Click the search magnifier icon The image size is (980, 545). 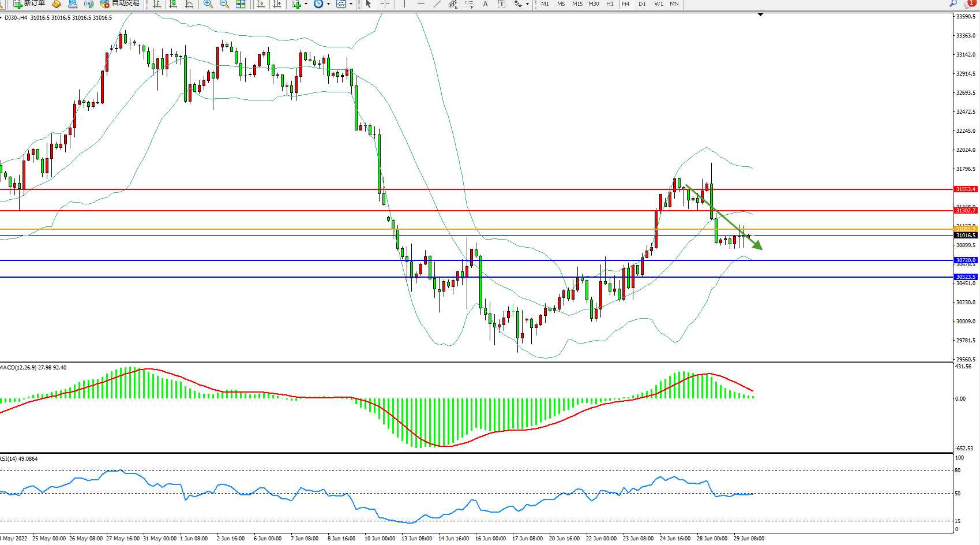(x=953, y=3)
